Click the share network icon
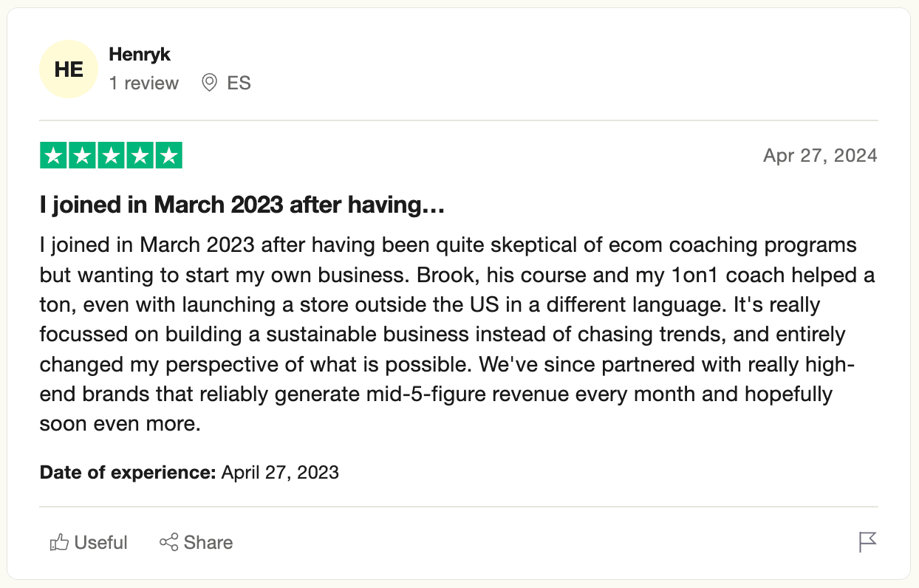Screen dimensions: 919x588 (169, 542)
